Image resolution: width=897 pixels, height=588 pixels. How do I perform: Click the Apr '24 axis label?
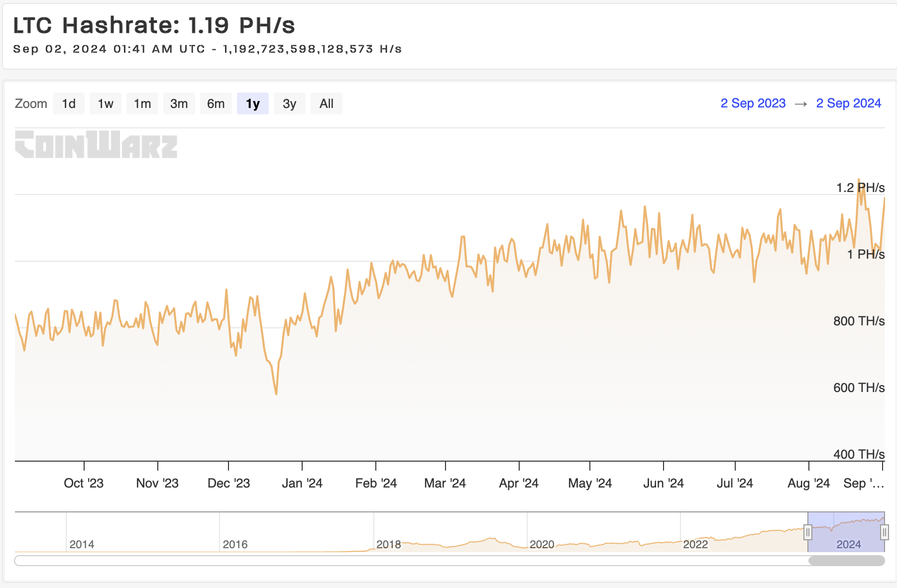(519, 483)
